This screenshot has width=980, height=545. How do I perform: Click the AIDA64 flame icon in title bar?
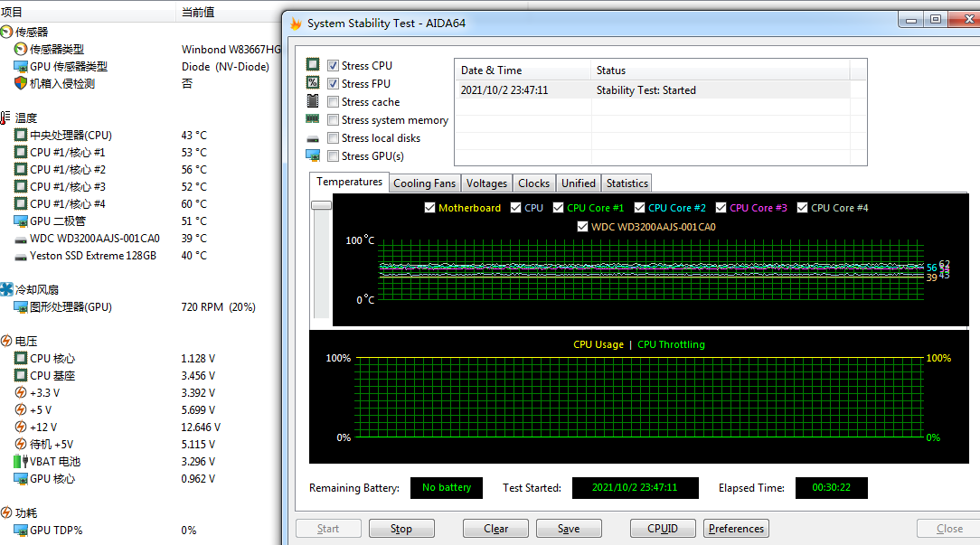[x=296, y=23]
